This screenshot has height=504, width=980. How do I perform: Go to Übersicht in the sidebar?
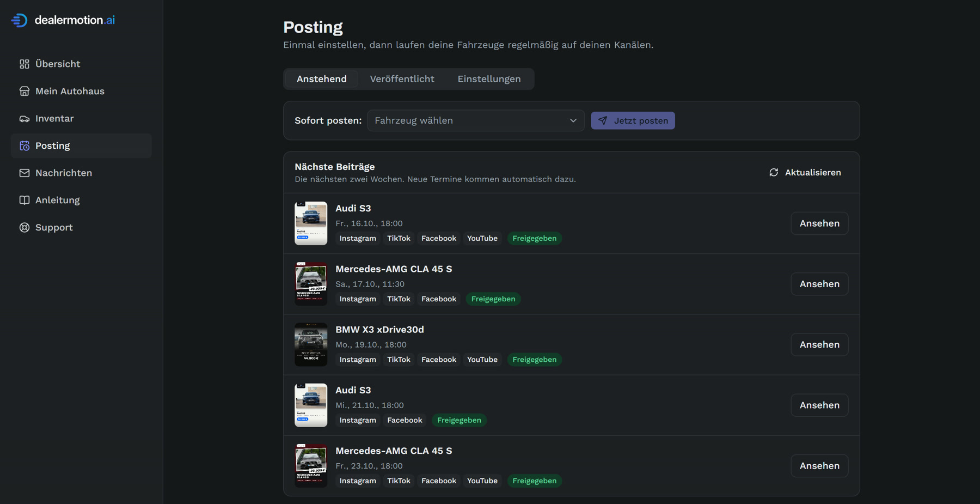tap(81, 64)
